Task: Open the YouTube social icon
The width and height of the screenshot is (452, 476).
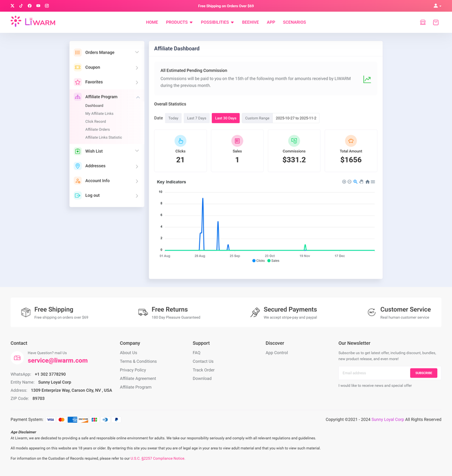Action: coord(38,6)
